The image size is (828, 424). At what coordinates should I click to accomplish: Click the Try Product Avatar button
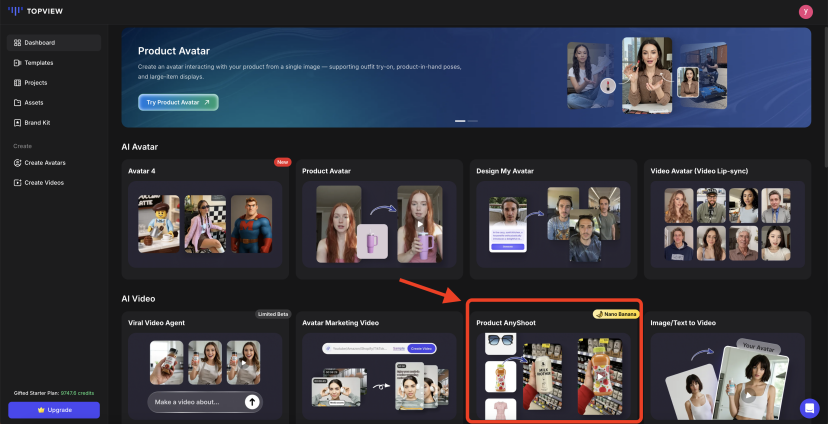click(178, 102)
